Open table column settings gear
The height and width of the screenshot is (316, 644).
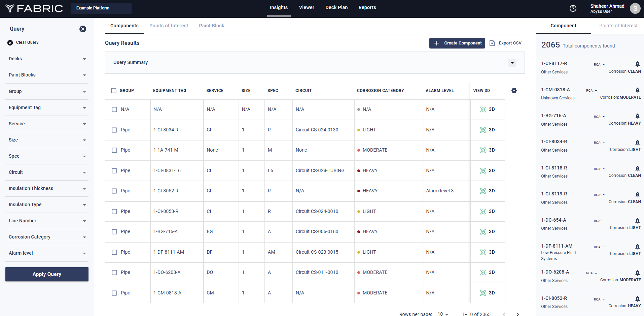514,91
